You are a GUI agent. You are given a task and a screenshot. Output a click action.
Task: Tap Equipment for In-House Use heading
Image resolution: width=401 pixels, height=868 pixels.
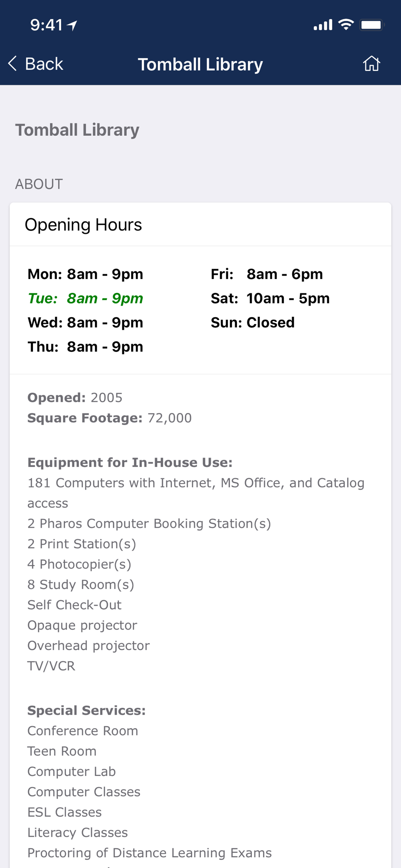[130, 463]
